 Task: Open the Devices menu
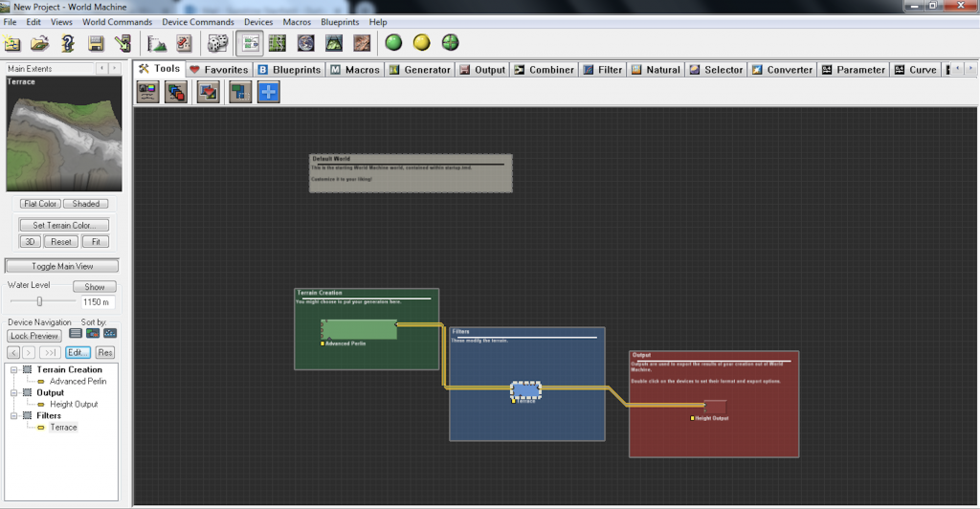(258, 22)
